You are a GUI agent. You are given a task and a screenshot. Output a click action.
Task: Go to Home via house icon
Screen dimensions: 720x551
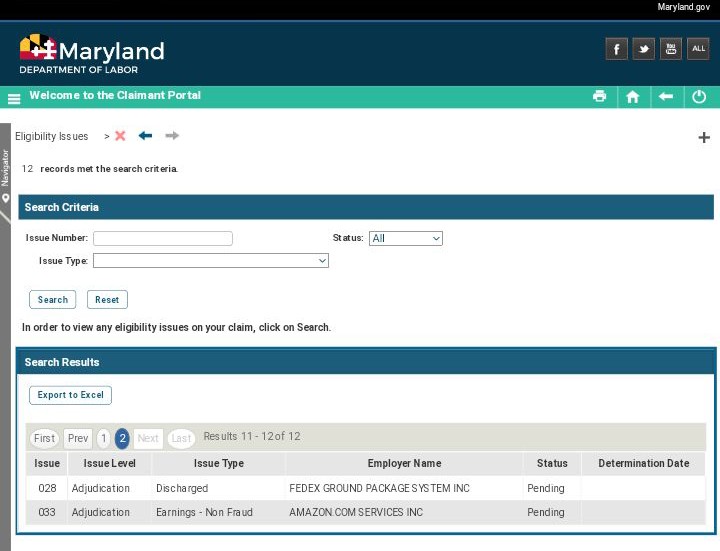click(x=633, y=97)
